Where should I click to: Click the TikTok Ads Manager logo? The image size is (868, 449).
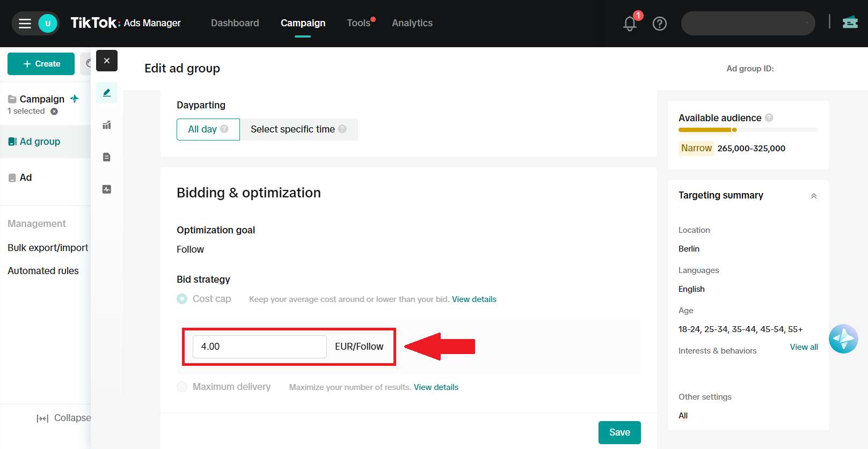point(126,23)
